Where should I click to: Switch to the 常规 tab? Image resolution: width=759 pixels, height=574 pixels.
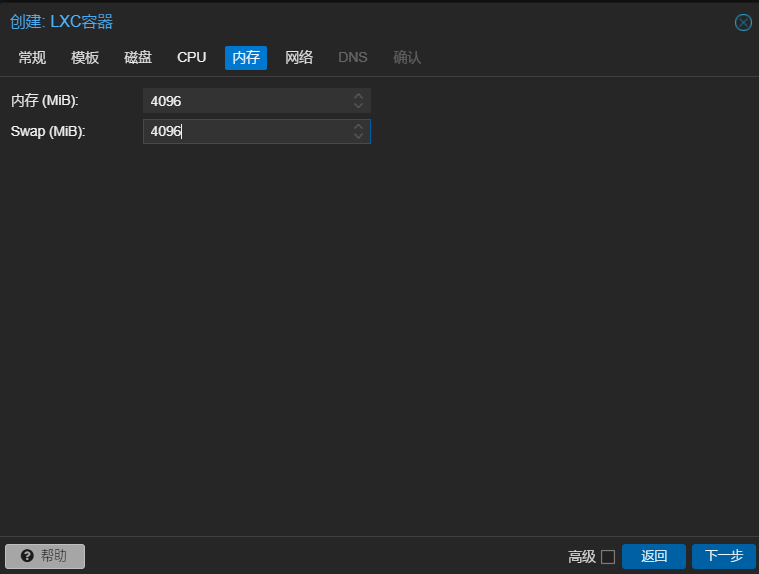[32, 58]
